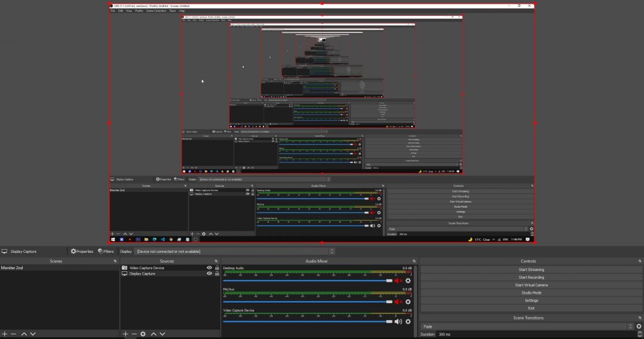
Task: Open Scene Collection menu in outermost menu bar
Action: pyautogui.click(x=156, y=11)
